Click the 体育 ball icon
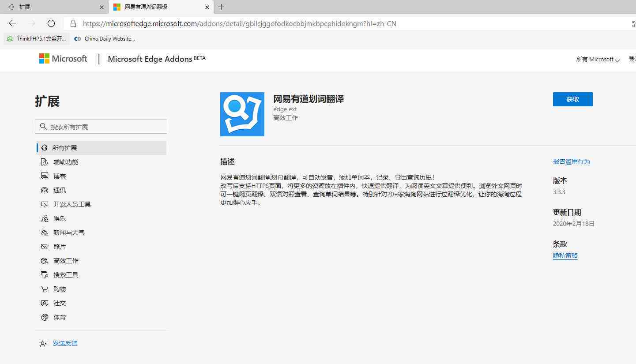Screen dimensions: 636x364 [44, 317]
